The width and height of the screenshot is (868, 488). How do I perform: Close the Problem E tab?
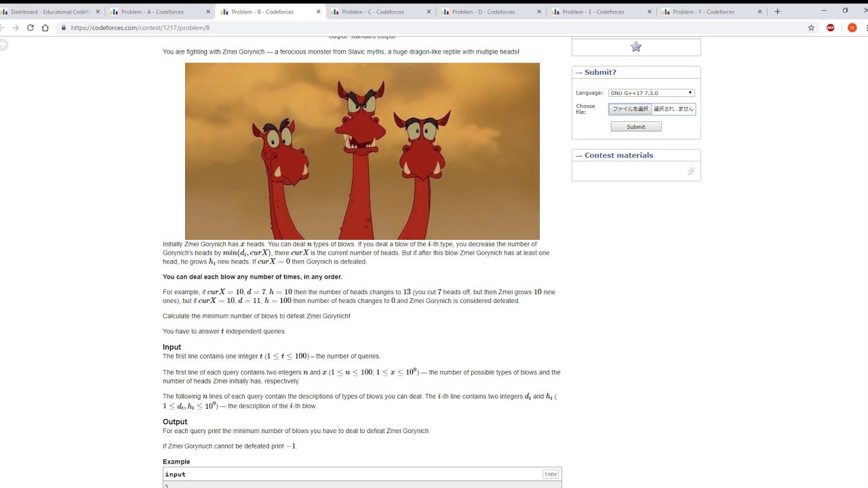pos(650,12)
